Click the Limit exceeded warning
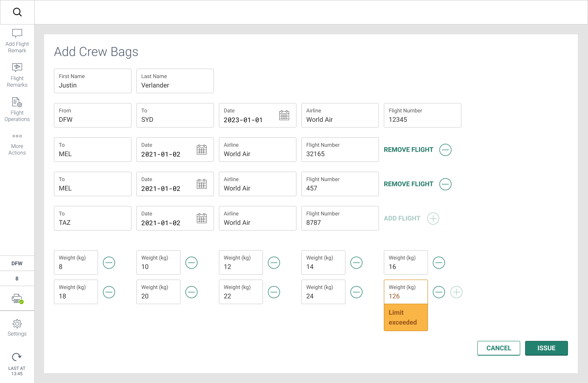The width and height of the screenshot is (588, 383). tap(406, 318)
